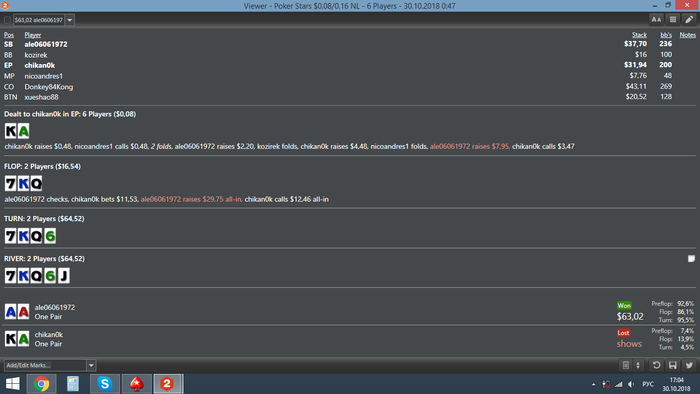The height and width of the screenshot is (394, 700).
Task: Tick the checkbox beside the hand selector
Action: [x=7, y=20]
